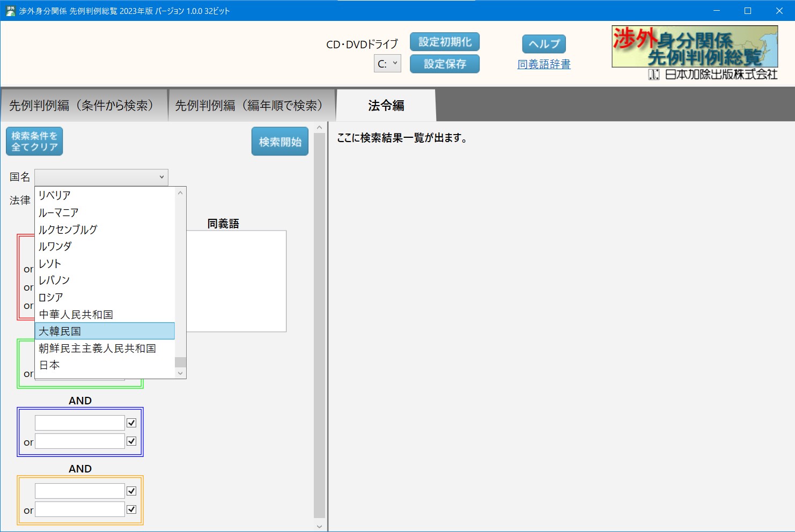Viewport: 795px width, 532px height.
Task: Toggle the first checkbox in the orange group
Action: click(x=131, y=491)
